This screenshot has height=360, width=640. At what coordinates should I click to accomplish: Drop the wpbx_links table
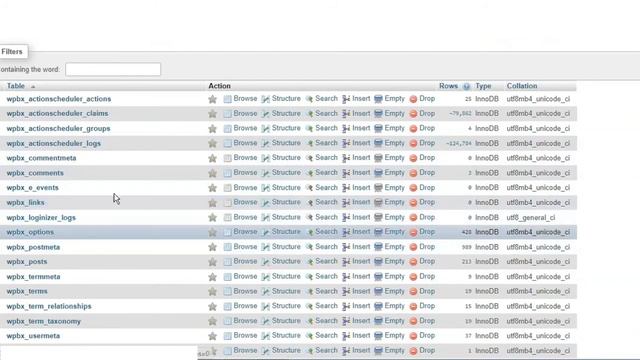point(427,202)
